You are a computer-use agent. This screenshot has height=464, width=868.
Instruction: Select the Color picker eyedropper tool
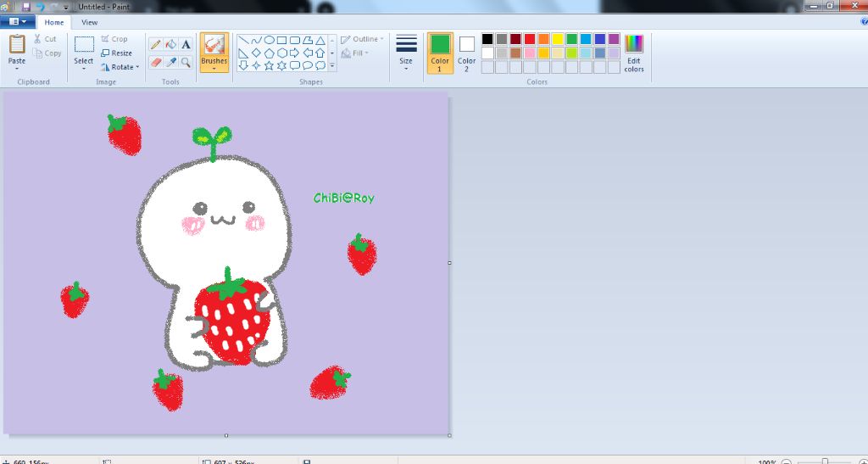pos(170,62)
